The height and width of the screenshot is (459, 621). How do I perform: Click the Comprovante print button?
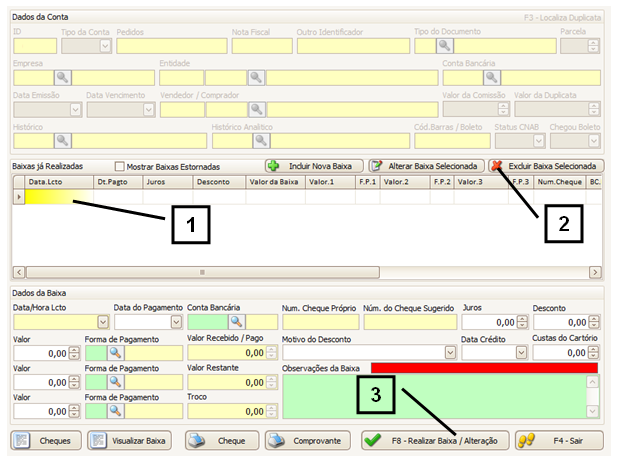305,441
